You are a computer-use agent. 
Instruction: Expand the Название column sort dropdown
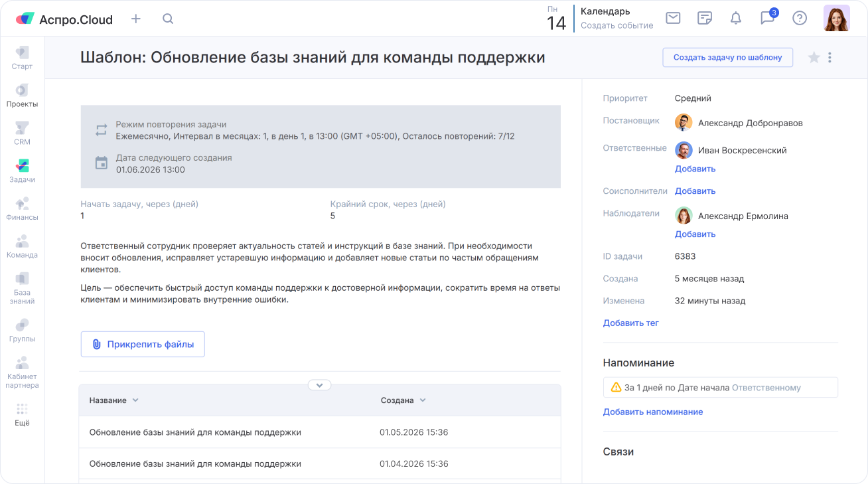click(x=135, y=400)
